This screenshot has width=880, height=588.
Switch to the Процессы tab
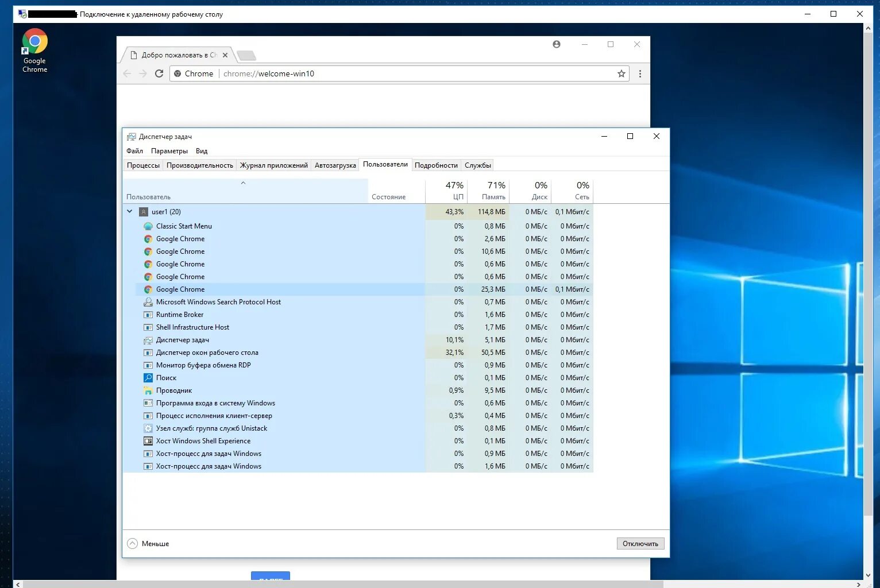(x=143, y=165)
